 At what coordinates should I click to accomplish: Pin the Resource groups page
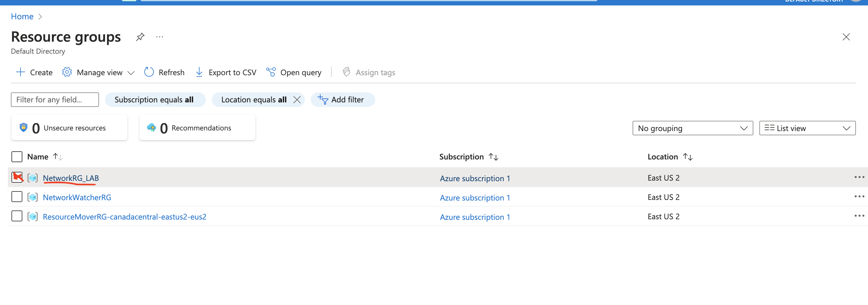coord(140,37)
